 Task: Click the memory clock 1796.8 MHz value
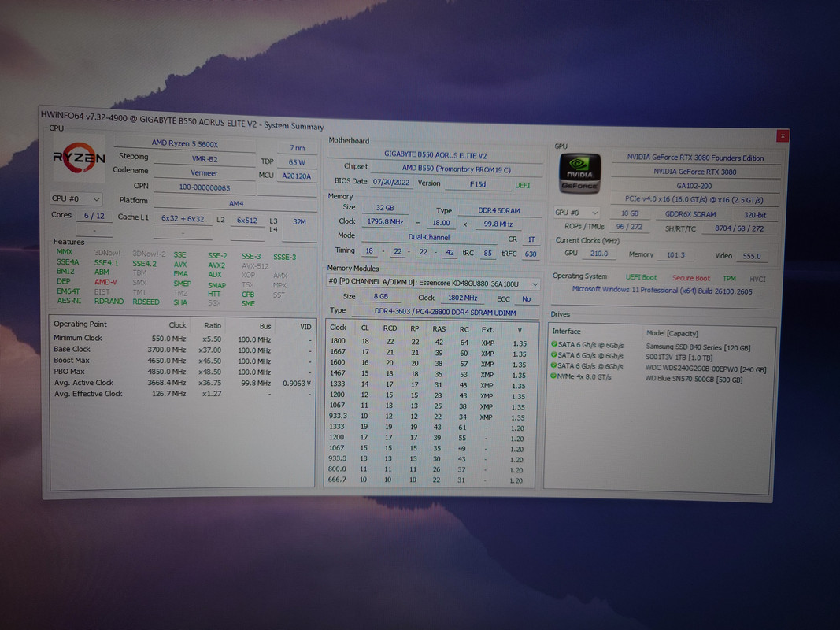tap(385, 221)
